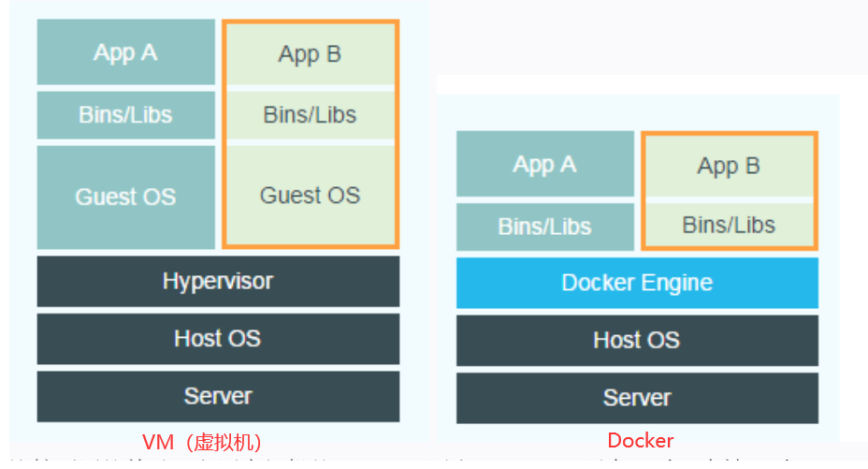Click Bins/Libs under App A in Docker diagram
The height and width of the screenshot is (469, 868).
(545, 227)
